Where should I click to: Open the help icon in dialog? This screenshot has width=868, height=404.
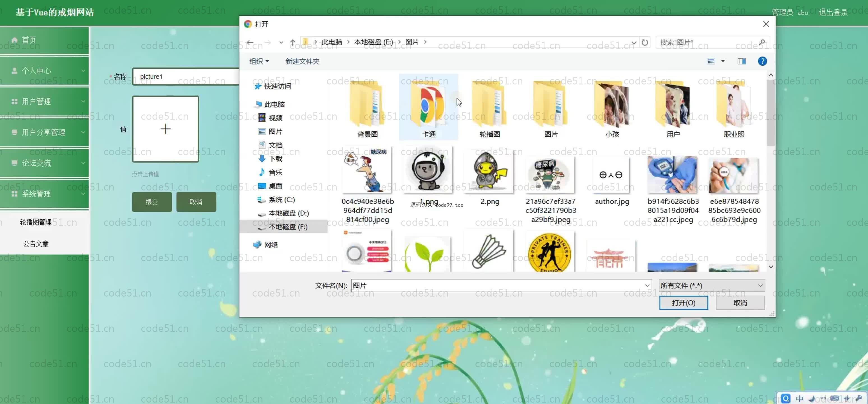[x=762, y=61]
